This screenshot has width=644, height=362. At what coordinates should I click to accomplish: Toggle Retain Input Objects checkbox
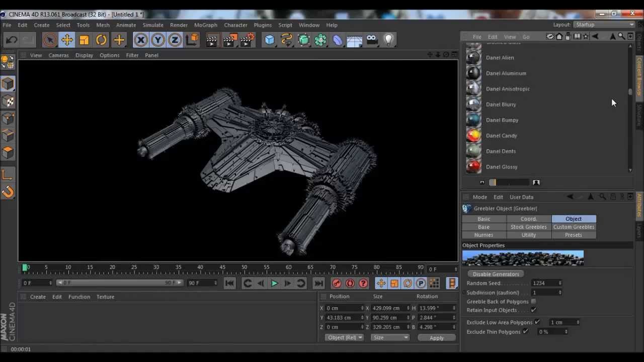(x=533, y=310)
